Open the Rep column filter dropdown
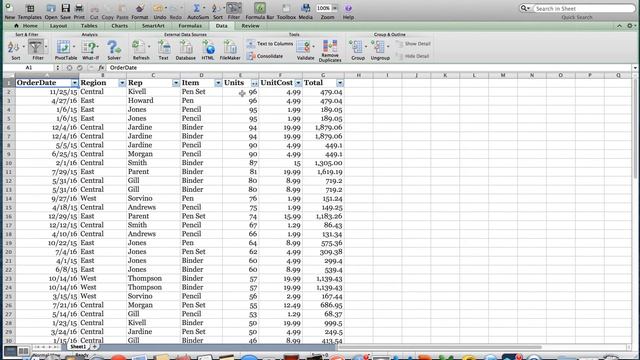640x360 pixels. point(176,83)
